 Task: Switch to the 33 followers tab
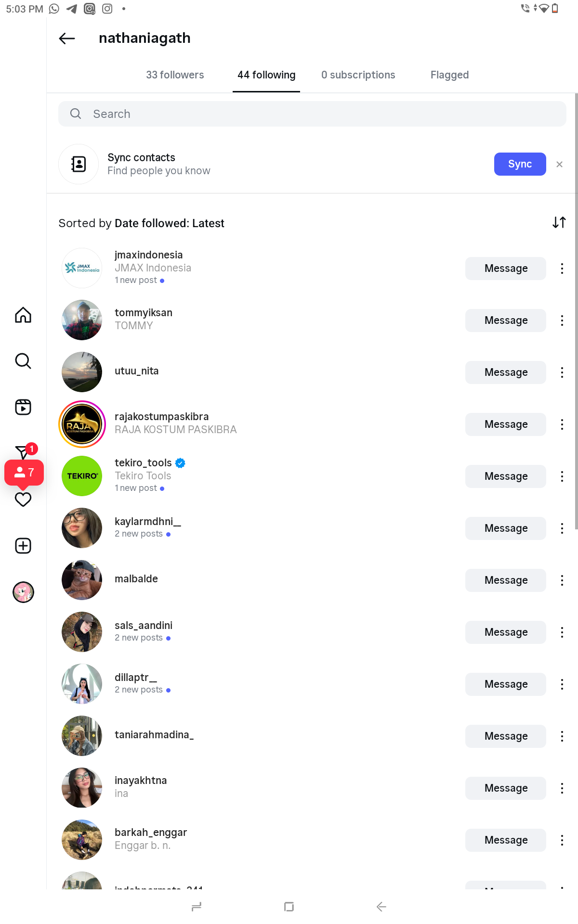pos(175,75)
